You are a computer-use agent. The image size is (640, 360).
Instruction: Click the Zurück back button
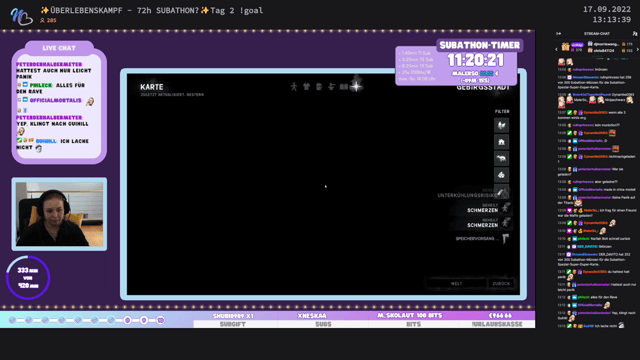[501, 283]
